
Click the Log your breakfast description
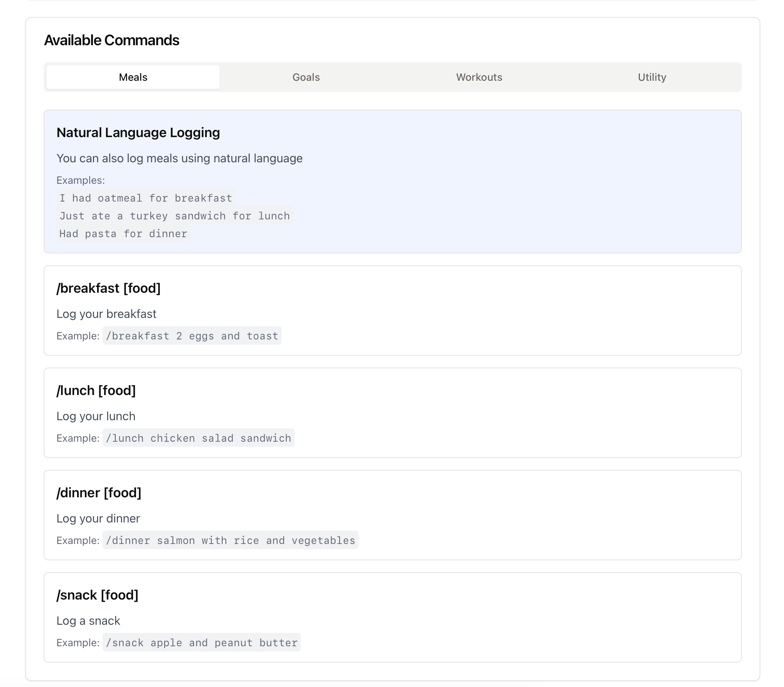tap(106, 314)
